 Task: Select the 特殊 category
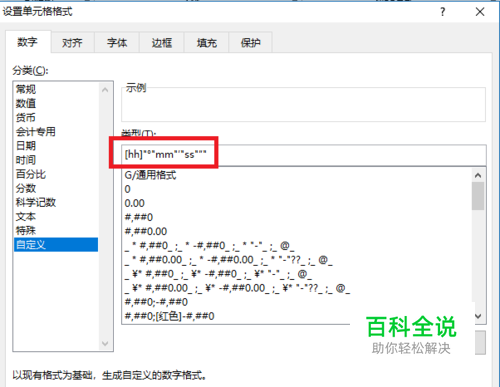56,230
